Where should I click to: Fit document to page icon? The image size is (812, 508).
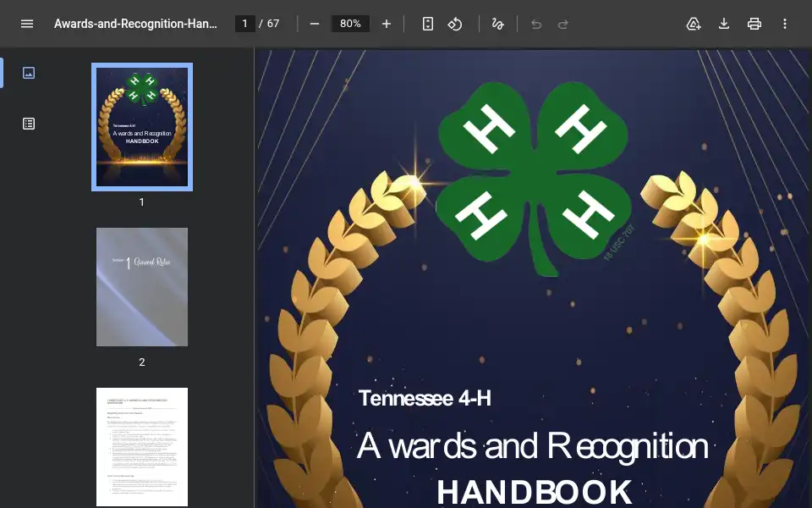[x=428, y=24]
